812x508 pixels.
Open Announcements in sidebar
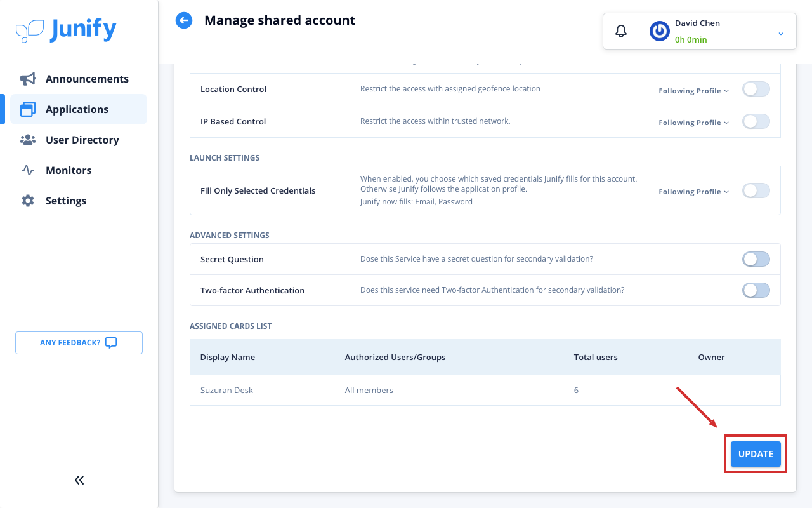(x=79, y=79)
